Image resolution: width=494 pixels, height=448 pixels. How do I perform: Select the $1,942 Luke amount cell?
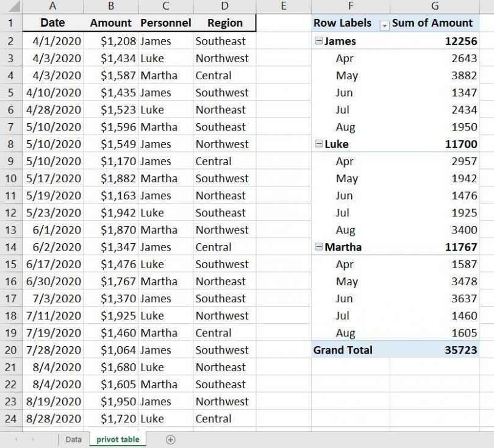click(x=110, y=213)
